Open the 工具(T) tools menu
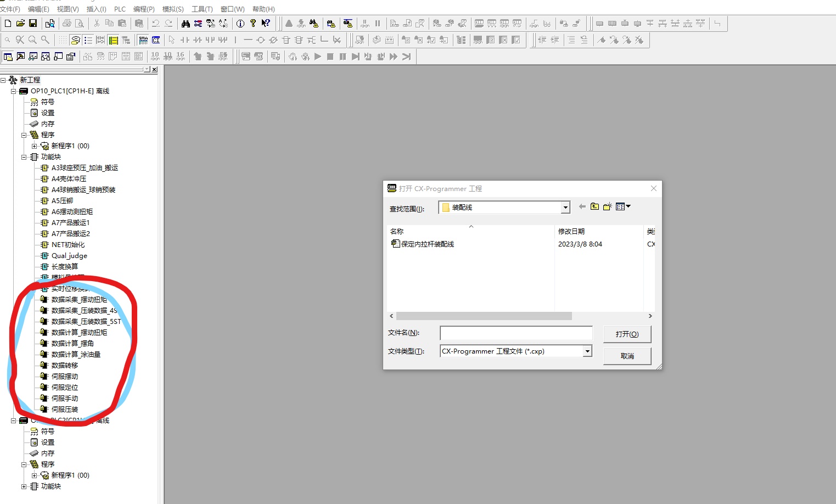836x504 pixels. tap(201, 9)
